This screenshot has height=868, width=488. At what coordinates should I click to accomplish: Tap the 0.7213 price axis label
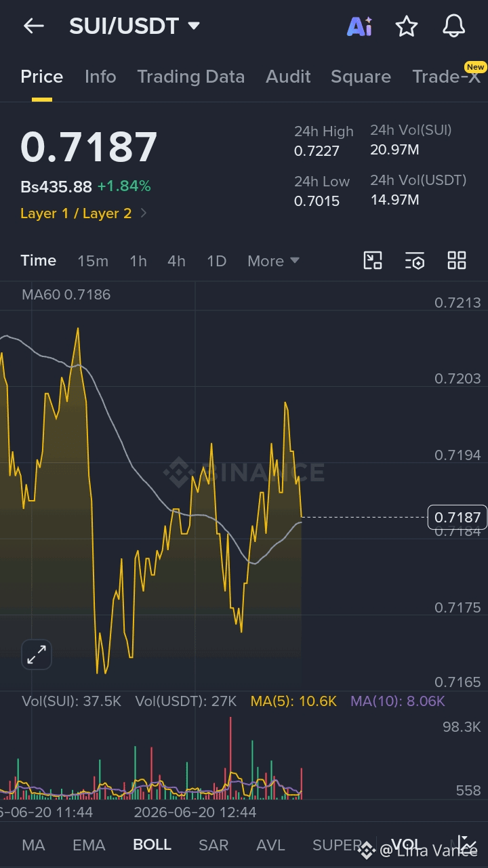(x=457, y=303)
